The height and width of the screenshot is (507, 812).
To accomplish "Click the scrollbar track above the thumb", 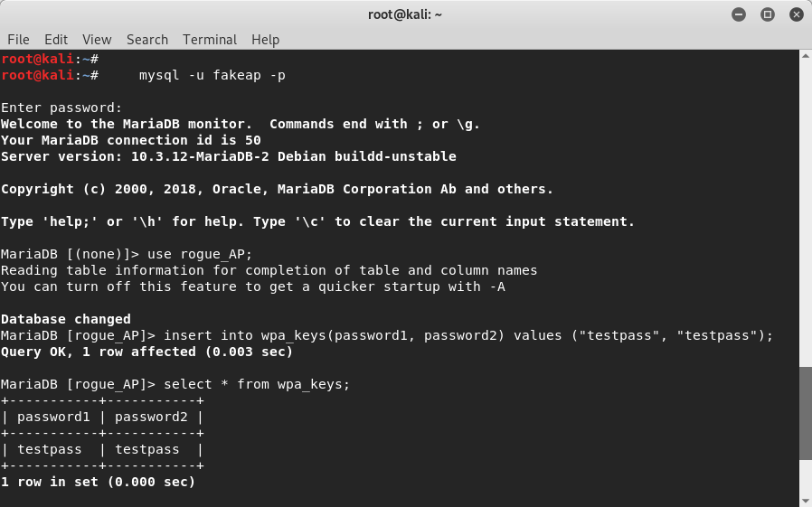I will [x=806, y=213].
